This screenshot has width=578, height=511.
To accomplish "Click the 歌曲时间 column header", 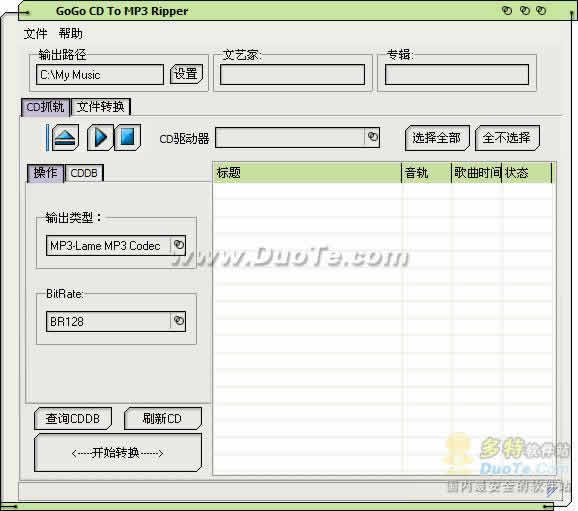I will click(x=477, y=173).
